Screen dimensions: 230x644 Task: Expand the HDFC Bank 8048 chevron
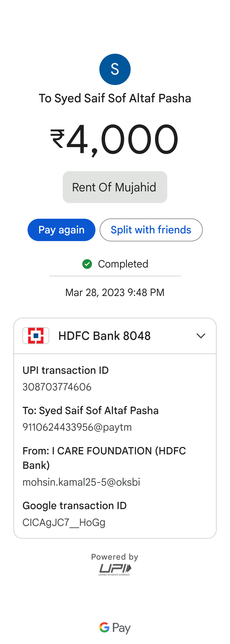tap(201, 336)
